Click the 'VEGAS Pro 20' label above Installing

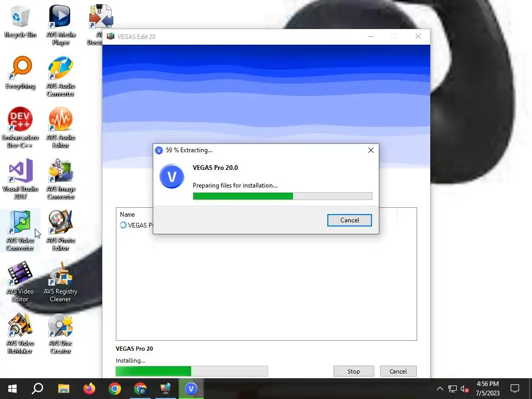click(135, 349)
